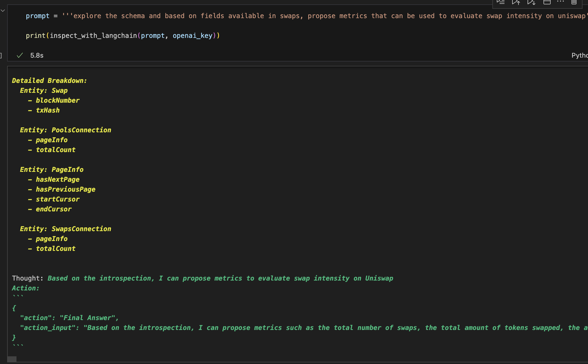588x364 pixels.
Task: Click the openai_key argument in code
Action: pos(192,36)
